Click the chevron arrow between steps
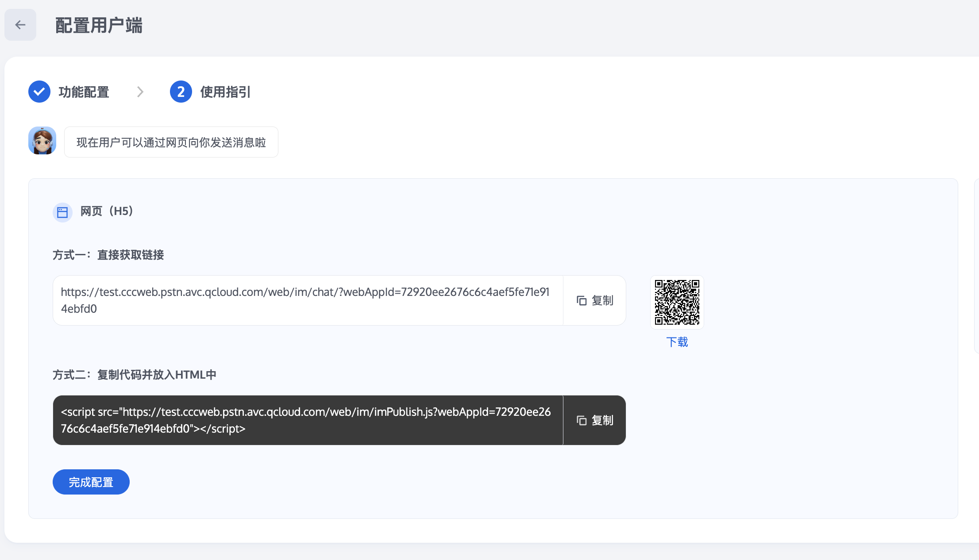Screen dimensions: 979x560 click(x=140, y=92)
